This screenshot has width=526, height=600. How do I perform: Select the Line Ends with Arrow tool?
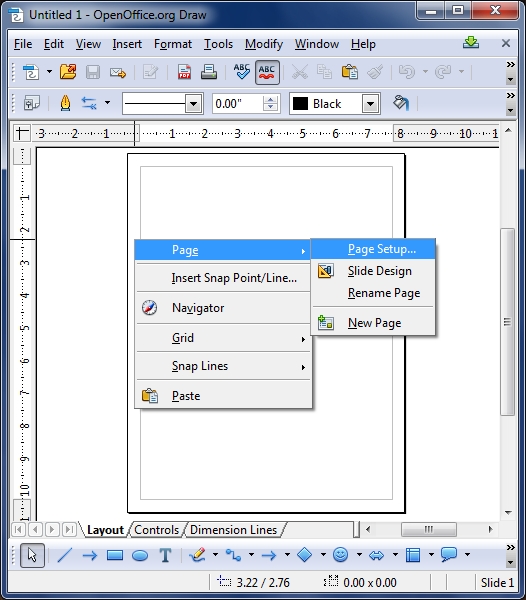tap(90, 555)
